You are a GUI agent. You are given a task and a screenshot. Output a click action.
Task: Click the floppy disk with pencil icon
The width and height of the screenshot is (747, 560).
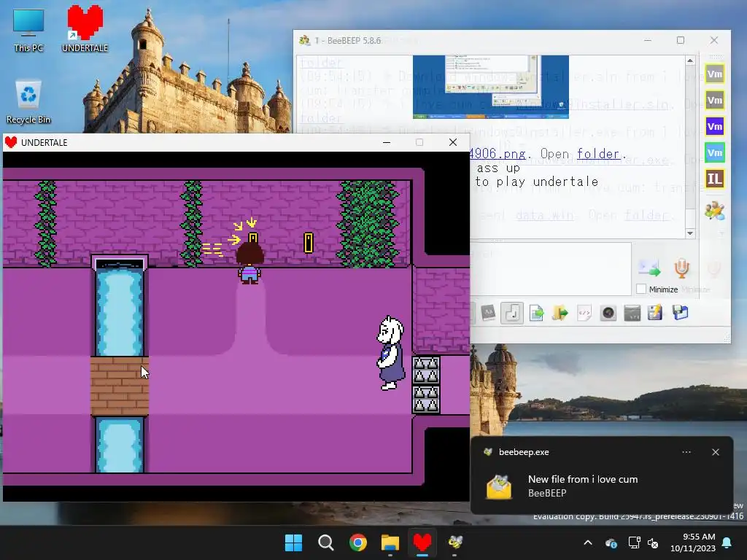pyautogui.click(x=656, y=314)
